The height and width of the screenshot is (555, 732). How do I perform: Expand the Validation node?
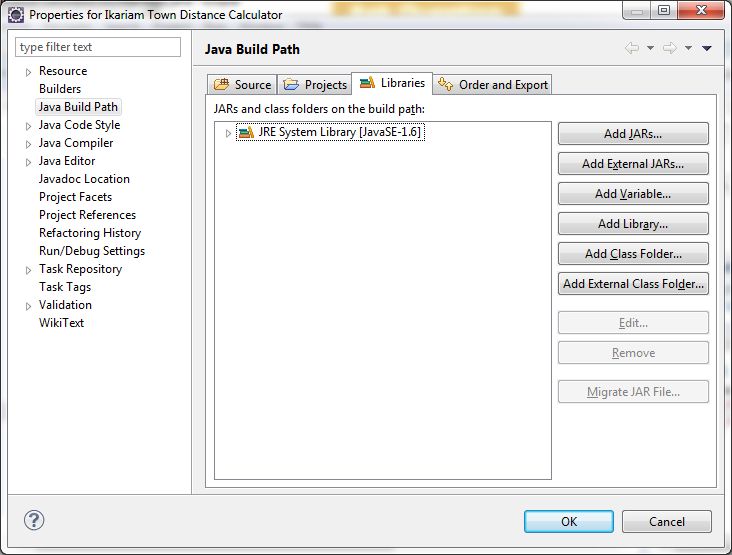pyautogui.click(x=28, y=306)
